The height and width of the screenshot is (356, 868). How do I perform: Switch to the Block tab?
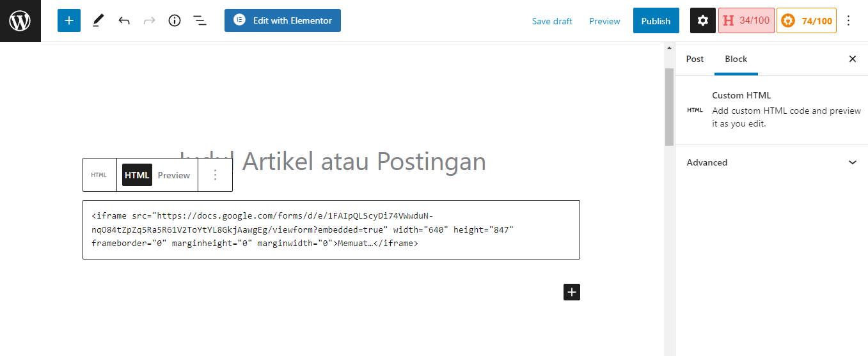click(736, 59)
